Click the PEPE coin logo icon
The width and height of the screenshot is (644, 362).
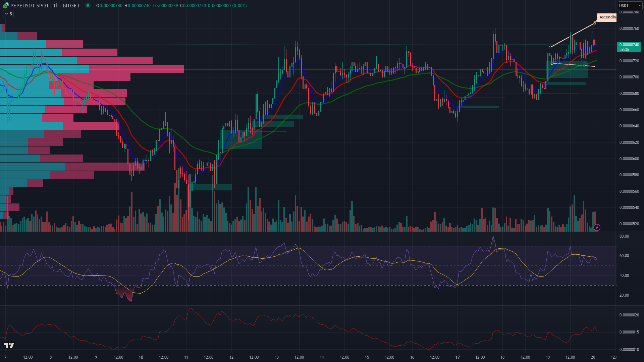[6, 6]
